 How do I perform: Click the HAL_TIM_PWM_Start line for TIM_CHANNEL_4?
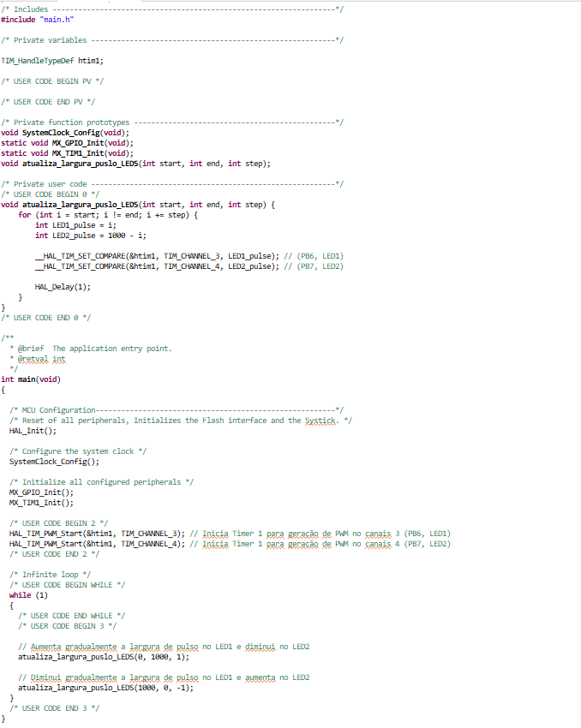point(97,544)
